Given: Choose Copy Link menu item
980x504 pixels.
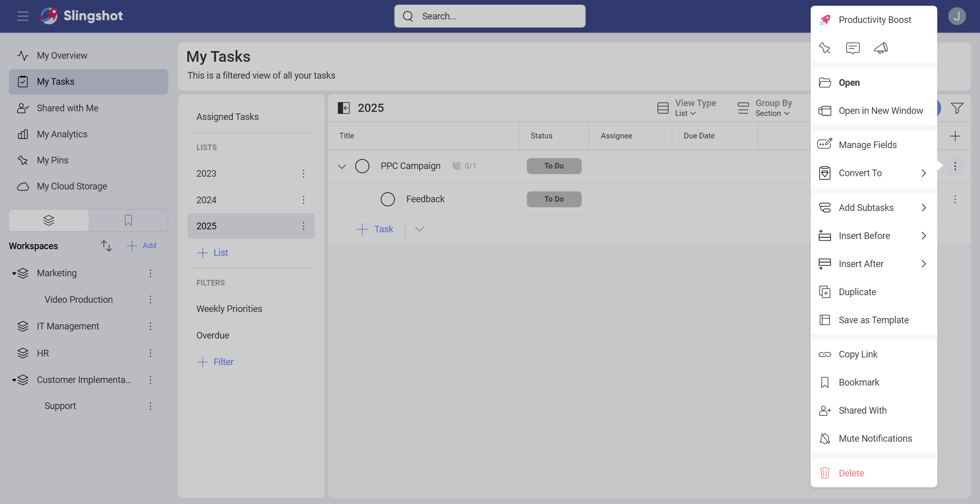Looking at the screenshot, I should pyautogui.click(x=874, y=354).
